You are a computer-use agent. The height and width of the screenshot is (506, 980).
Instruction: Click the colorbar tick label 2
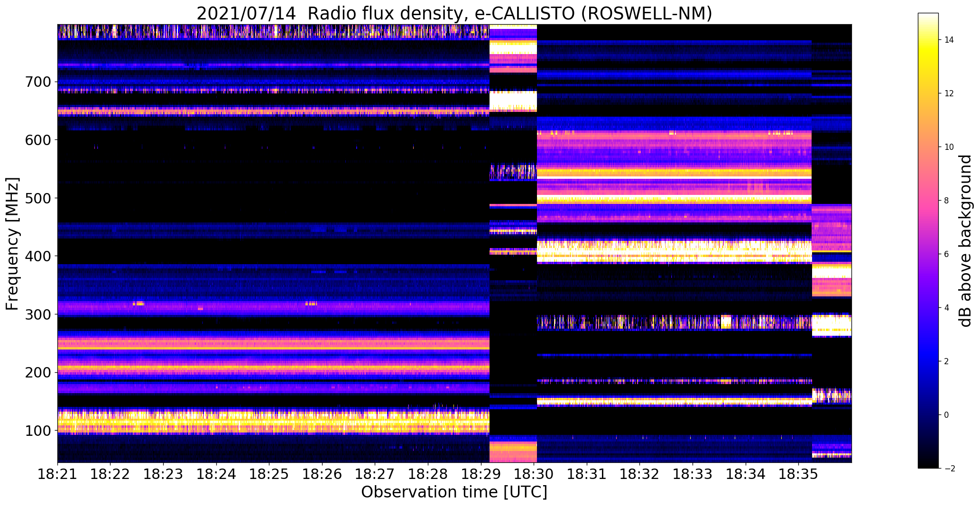pyautogui.click(x=947, y=361)
